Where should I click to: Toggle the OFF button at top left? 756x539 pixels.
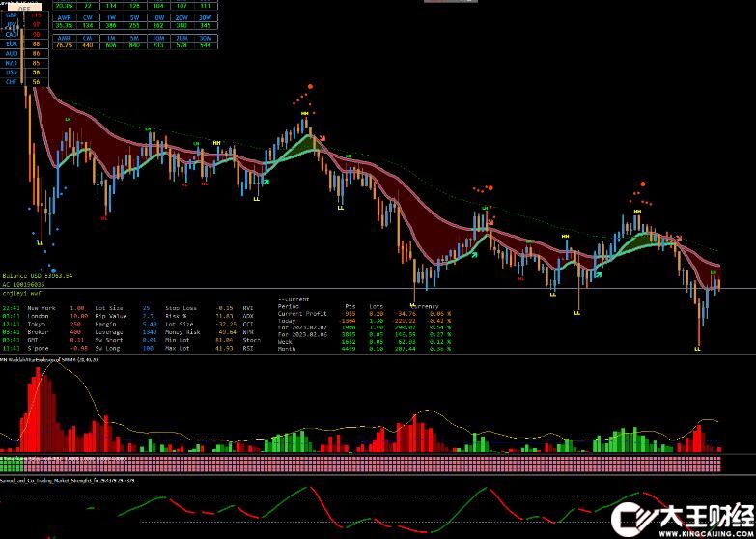pyautogui.click(x=24, y=7)
